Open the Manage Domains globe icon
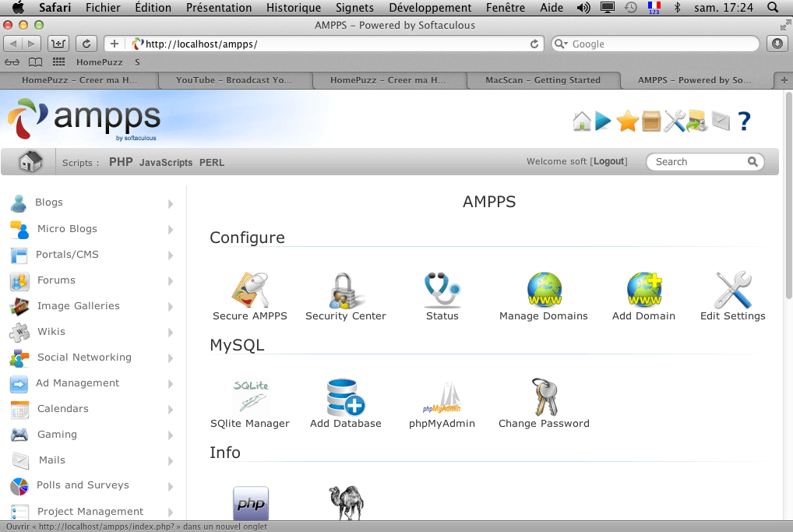 544,289
